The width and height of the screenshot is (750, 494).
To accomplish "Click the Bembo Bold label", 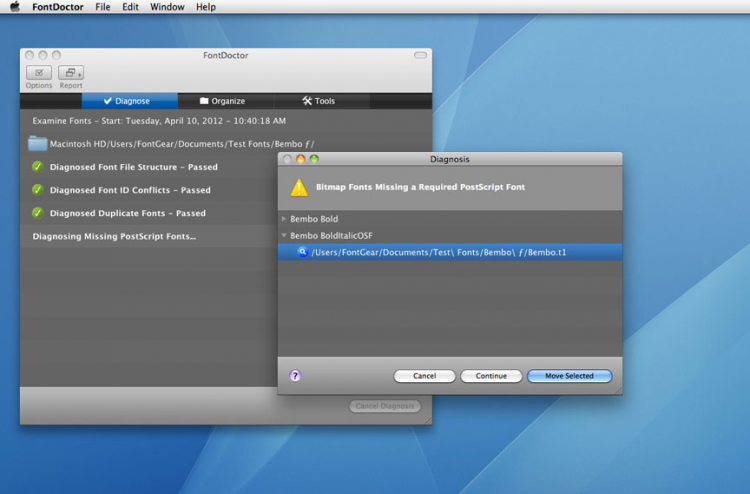I will [x=314, y=219].
